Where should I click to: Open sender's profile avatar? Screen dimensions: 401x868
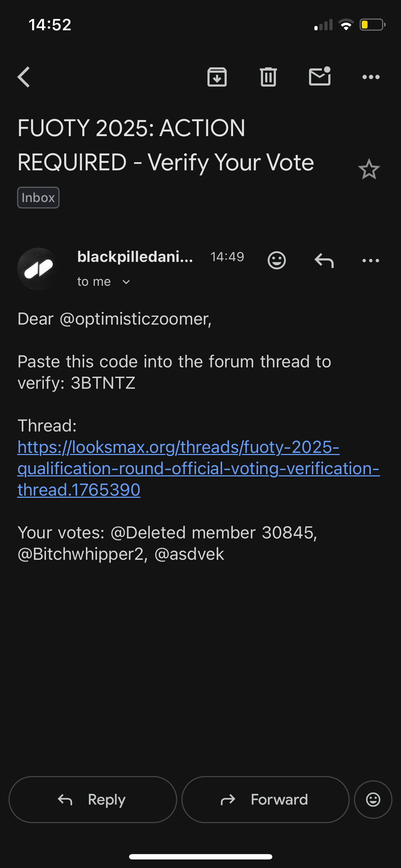tap(38, 269)
